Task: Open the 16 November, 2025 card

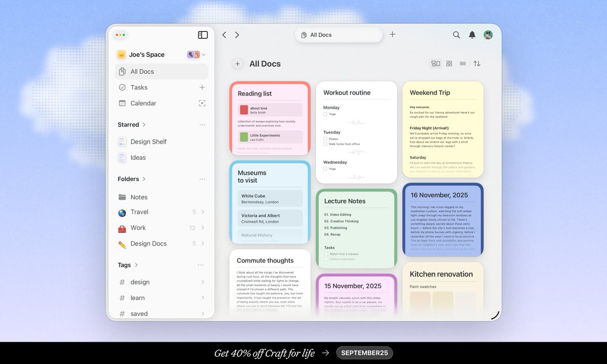Action: click(x=443, y=220)
